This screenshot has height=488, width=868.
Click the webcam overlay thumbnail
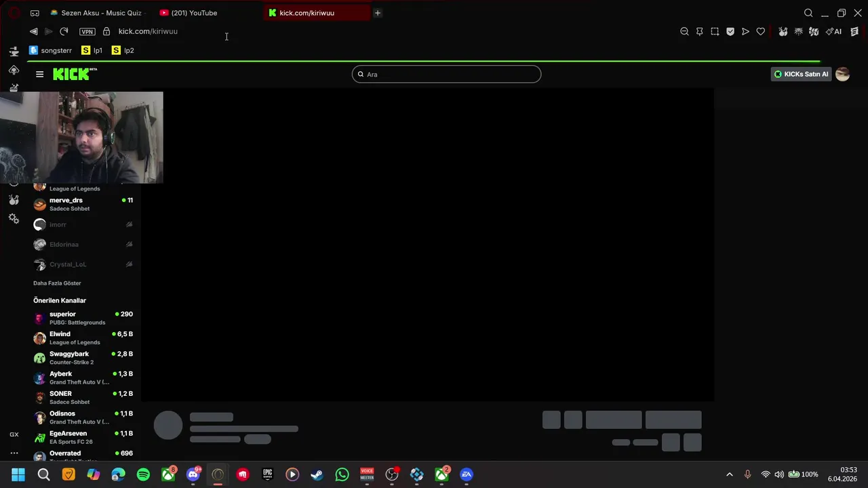point(81,138)
